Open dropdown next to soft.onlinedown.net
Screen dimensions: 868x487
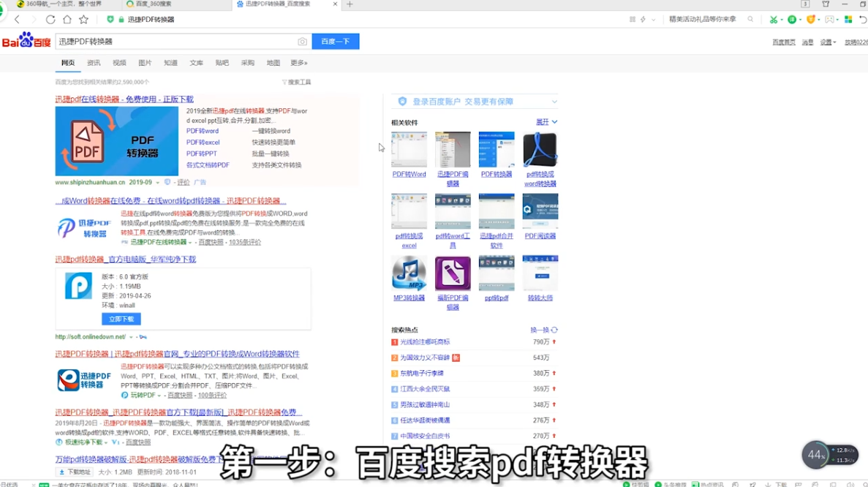click(131, 337)
